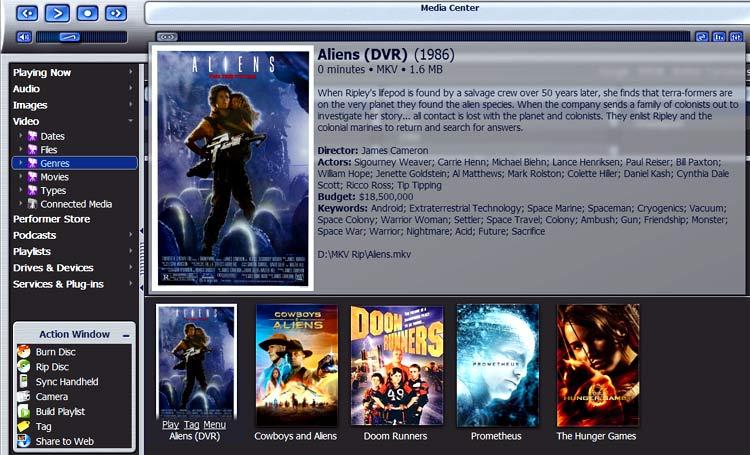Open Share to Web action
Viewport: 750px width, 455px height.
click(x=64, y=441)
